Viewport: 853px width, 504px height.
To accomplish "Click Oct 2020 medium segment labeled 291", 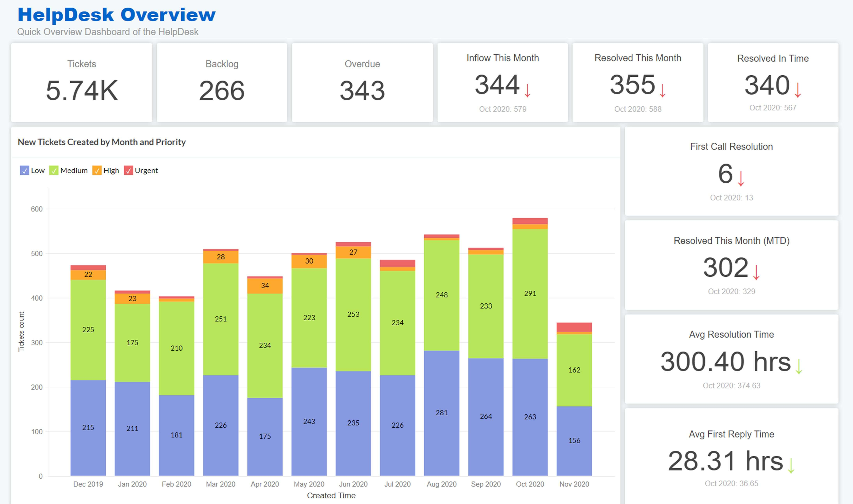I will (530, 294).
